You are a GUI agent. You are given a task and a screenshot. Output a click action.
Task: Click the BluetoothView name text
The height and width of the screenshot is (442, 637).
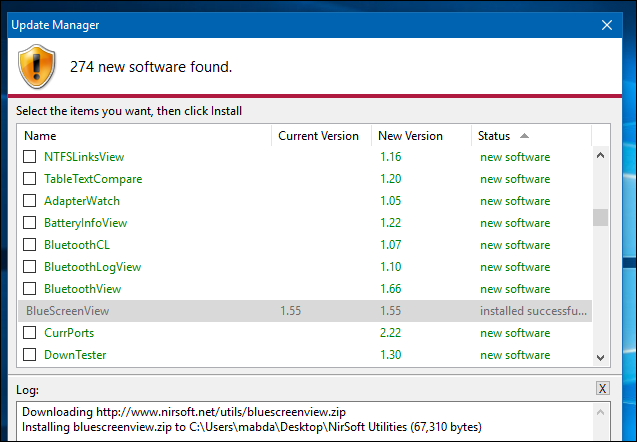point(82,289)
